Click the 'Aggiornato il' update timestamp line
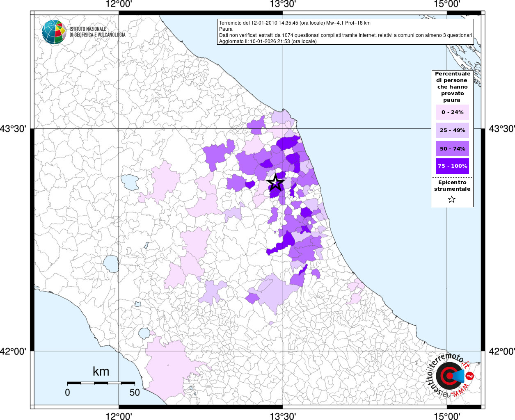The width and height of the screenshot is (515, 420). click(268, 41)
